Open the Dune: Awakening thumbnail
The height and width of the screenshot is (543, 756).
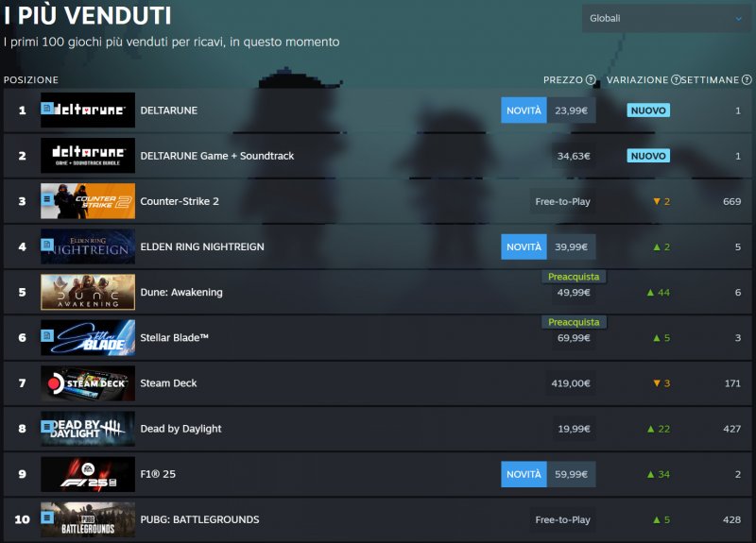(88, 292)
